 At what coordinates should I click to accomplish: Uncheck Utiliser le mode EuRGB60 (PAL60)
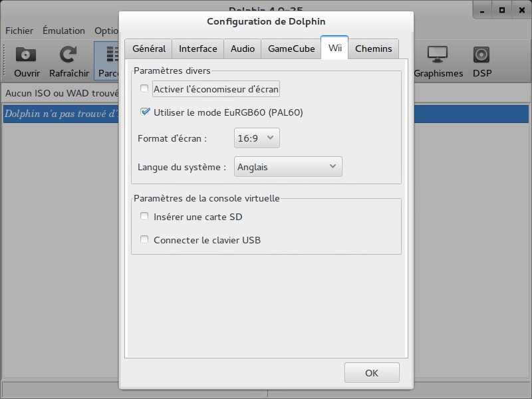click(145, 112)
